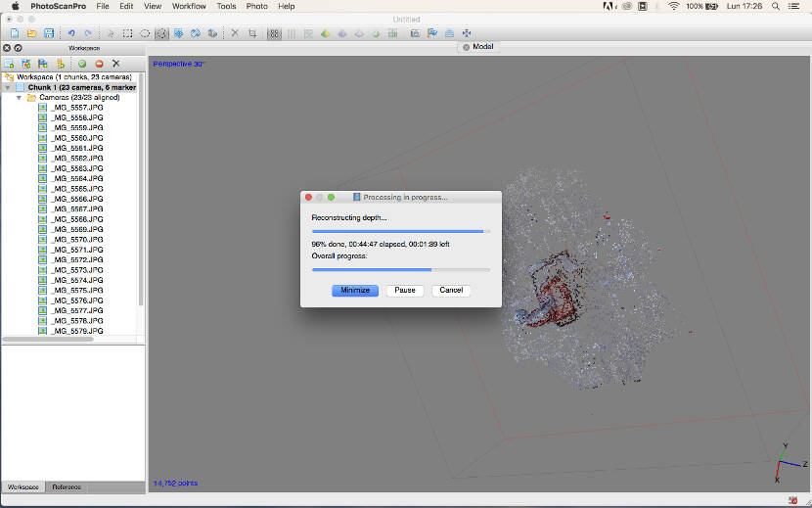Click the Reconstructing depth progress bar
This screenshot has height=508, width=812.
(401, 231)
